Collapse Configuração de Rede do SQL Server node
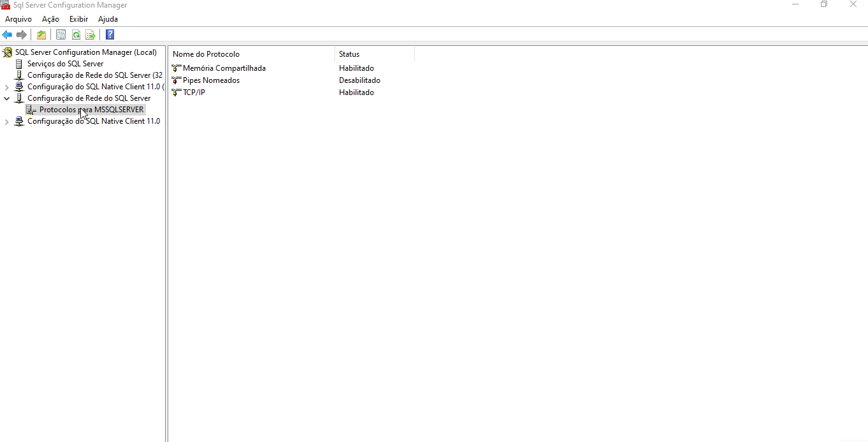The height and width of the screenshot is (442, 868). [7, 98]
